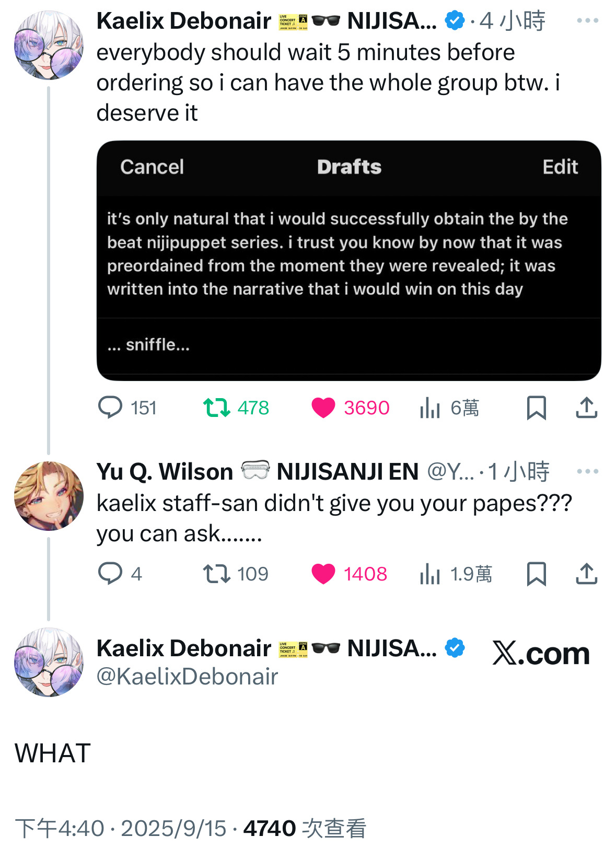View analytics showing 6萬 views
This screenshot has height=848, width=616.
pos(430,408)
